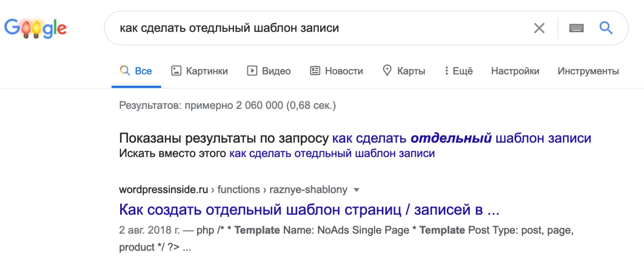644x264 pixels.
Task: Click into the search query text field
Action: tap(302, 28)
